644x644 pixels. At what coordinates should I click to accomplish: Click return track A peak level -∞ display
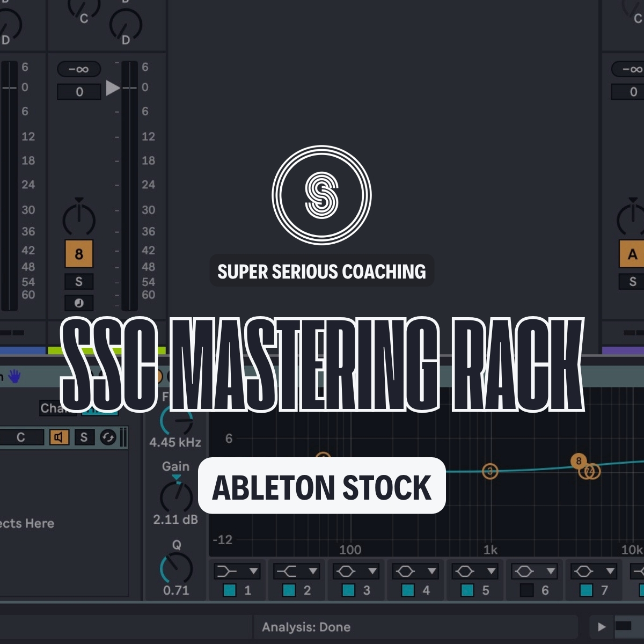coord(628,69)
